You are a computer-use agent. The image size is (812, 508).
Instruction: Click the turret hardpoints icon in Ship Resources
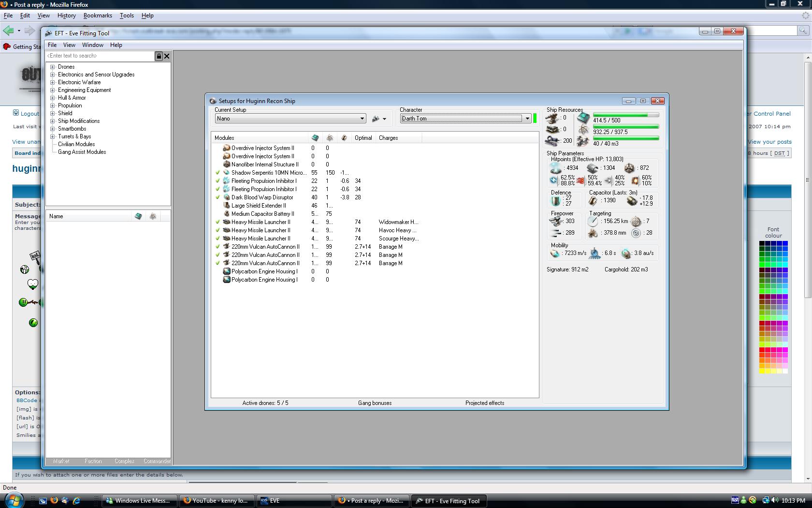click(552, 118)
